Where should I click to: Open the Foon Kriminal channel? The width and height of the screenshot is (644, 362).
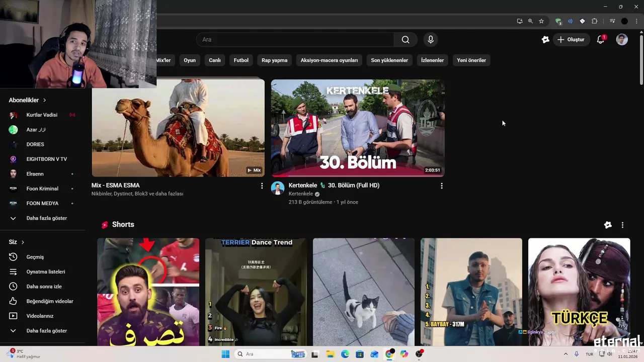(x=43, y=189)
